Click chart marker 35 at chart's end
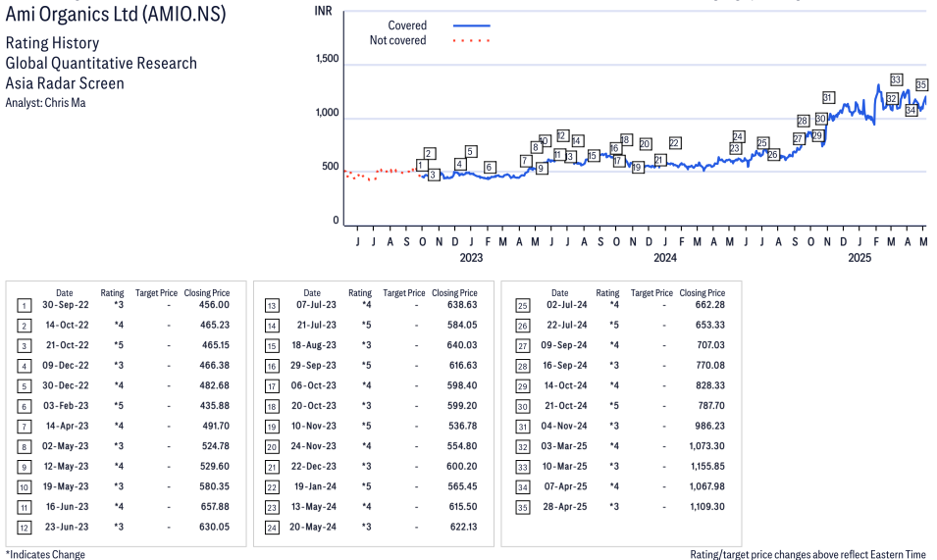This screenshot has width=937, height=560. click(921, 84)
